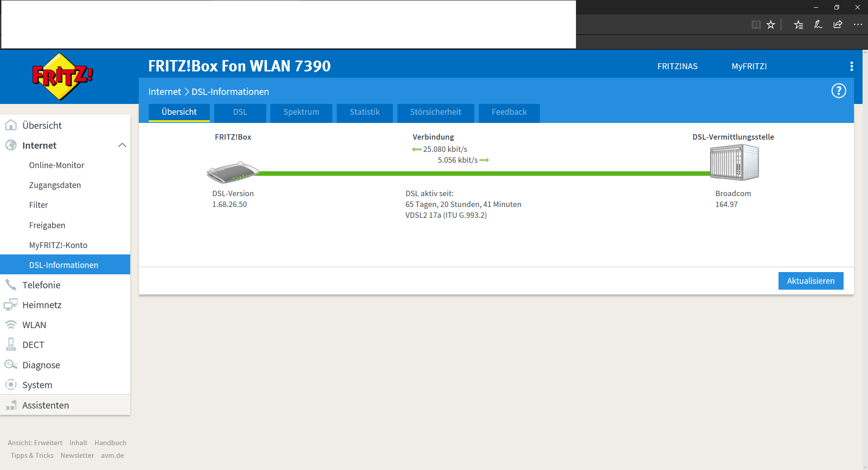Open the three-dot FRITZ!Box menu
Viewport: 868px width, 470px height.
click(x=852, y=66)
